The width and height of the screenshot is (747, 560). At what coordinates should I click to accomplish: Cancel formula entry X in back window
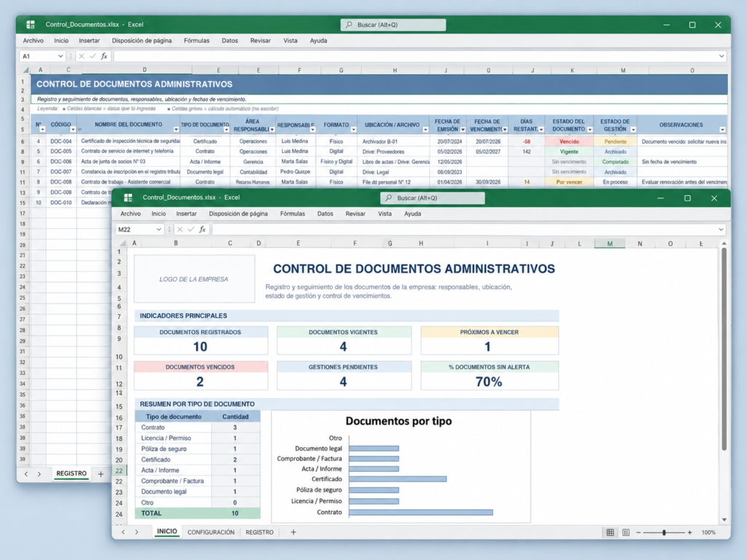pos(82,56)
